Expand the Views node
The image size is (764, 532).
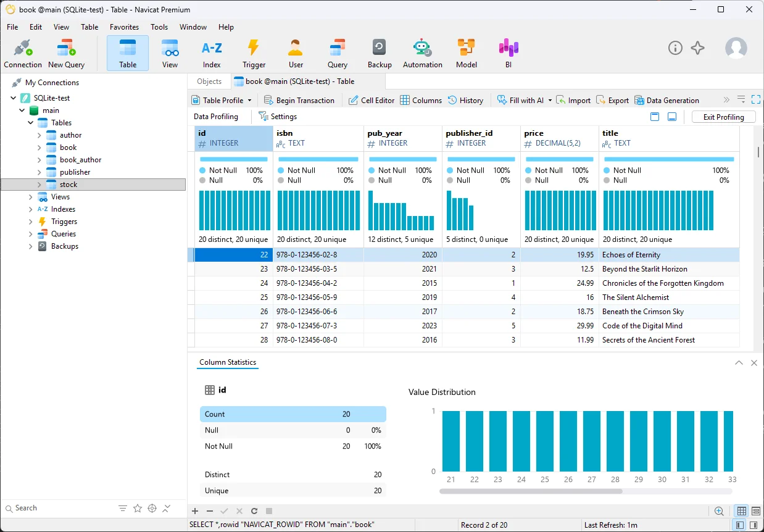[31, 196]
